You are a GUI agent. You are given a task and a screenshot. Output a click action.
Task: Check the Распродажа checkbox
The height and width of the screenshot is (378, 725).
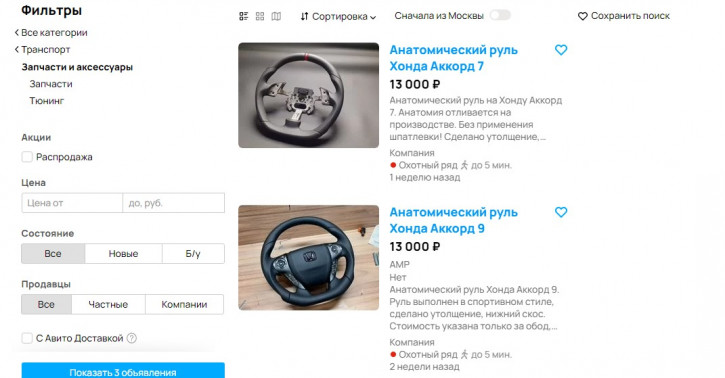pos(27,157)
